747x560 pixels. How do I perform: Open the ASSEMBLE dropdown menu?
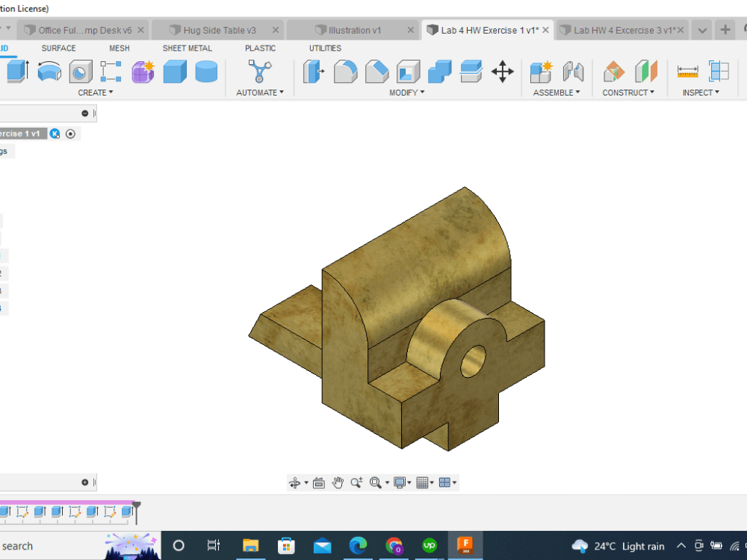pos(557,93)
